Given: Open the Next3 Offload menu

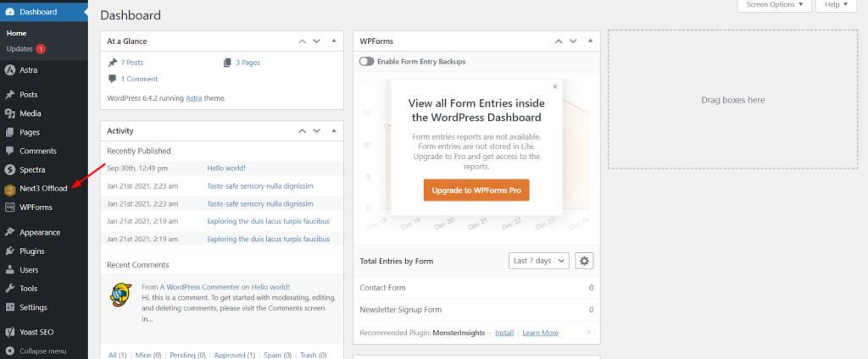Looking at the screenshot, I should 44,189.
